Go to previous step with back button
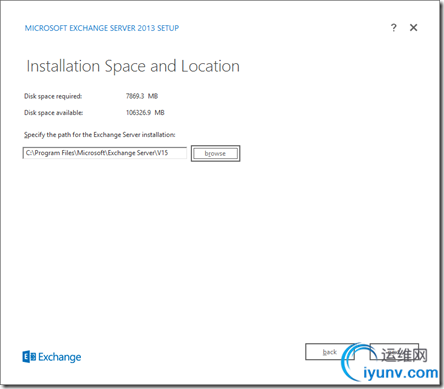 pos(330,352)
